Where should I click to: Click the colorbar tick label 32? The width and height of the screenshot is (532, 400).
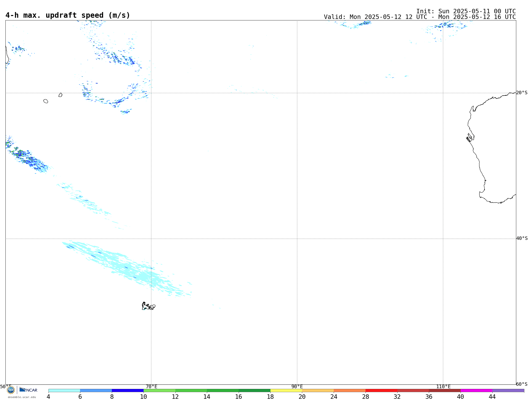[x=397, y=397]
